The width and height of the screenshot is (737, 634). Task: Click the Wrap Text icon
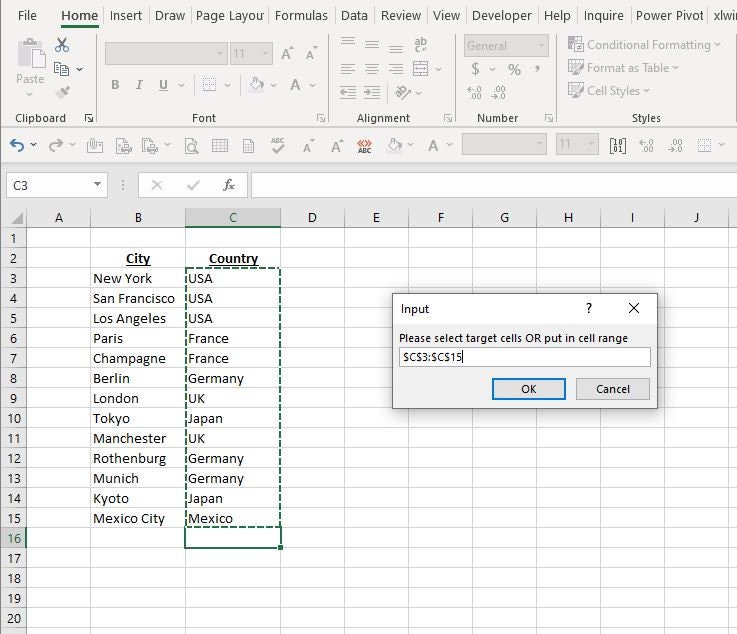pyautogui.click(x=420, y=45)
